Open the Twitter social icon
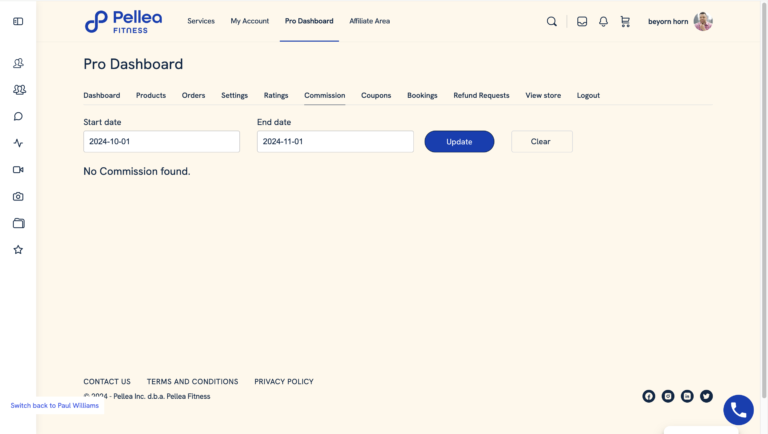The width and height of the screenshot is (768, 434). pyautogui.click(x=706, y=396)
